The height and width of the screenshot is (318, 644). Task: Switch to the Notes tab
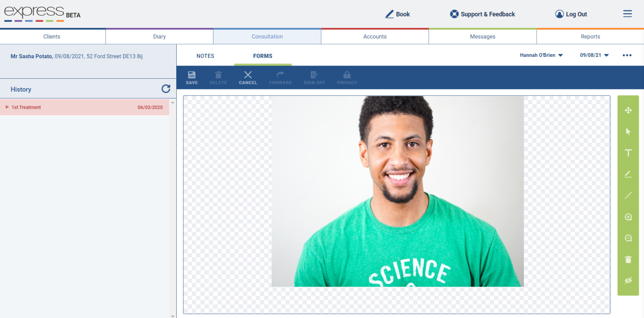click(205, 56)
